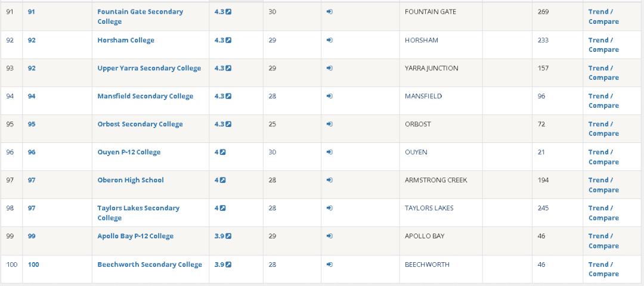Click login arrow icon in Beechworth row
This screenshot has height=286, width=644.
(330, 265)
